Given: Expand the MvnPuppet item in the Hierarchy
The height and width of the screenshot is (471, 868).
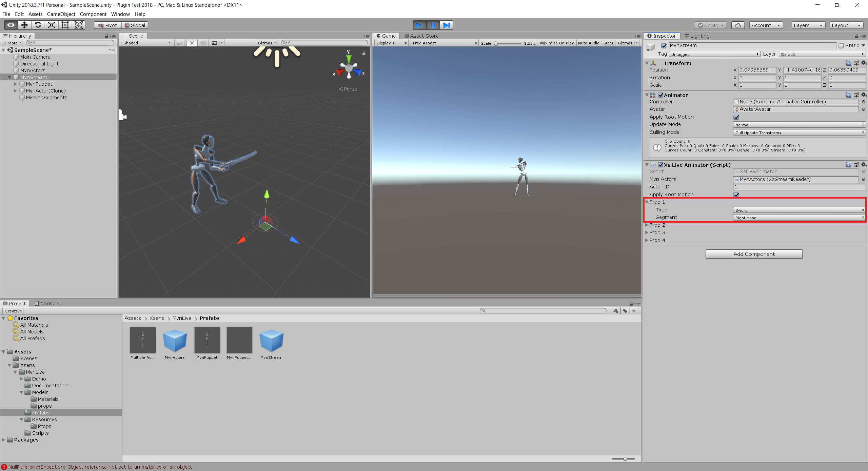Looking at the screenshot, I should [x=15, y=84].
